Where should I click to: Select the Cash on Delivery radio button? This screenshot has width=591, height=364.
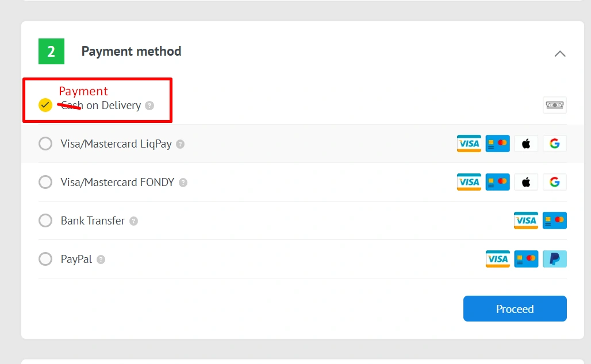(x=45, y=105)
